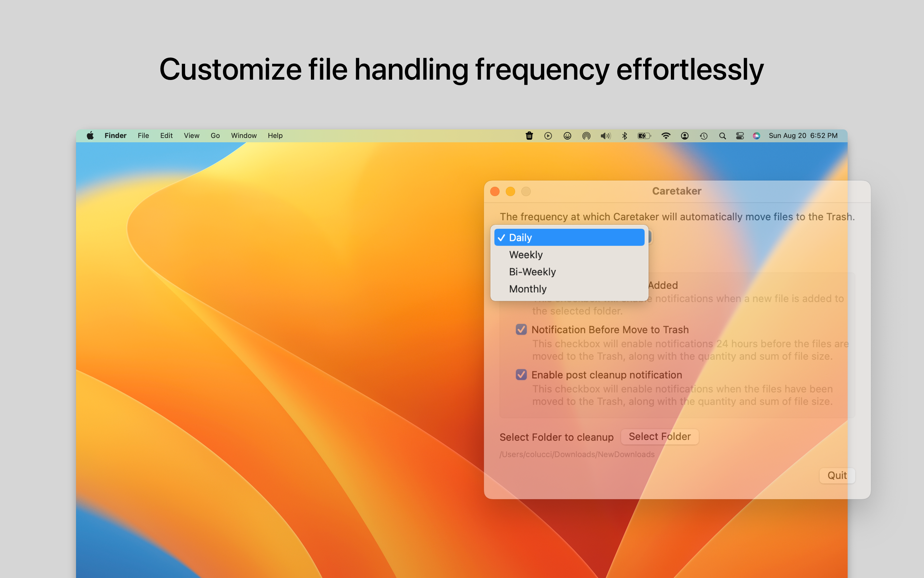Open the Help menu
924x578 pixels.
[x=275, y=136]
